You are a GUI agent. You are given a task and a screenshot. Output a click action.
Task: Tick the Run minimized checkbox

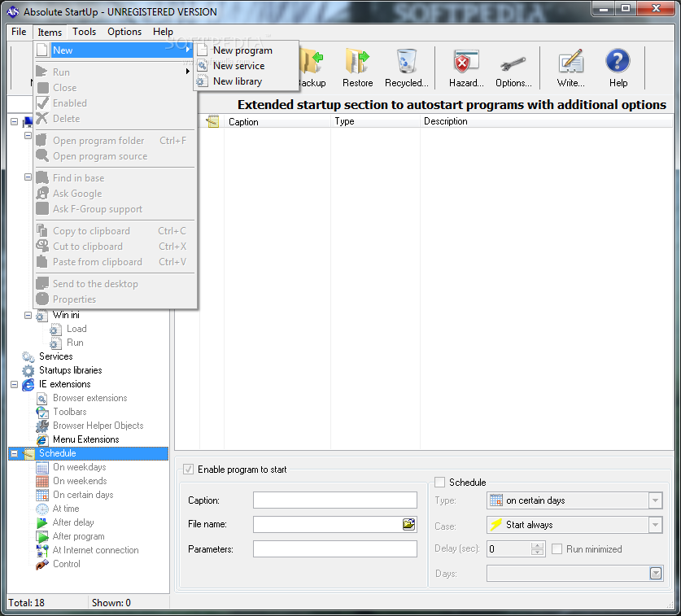[557, 549]
